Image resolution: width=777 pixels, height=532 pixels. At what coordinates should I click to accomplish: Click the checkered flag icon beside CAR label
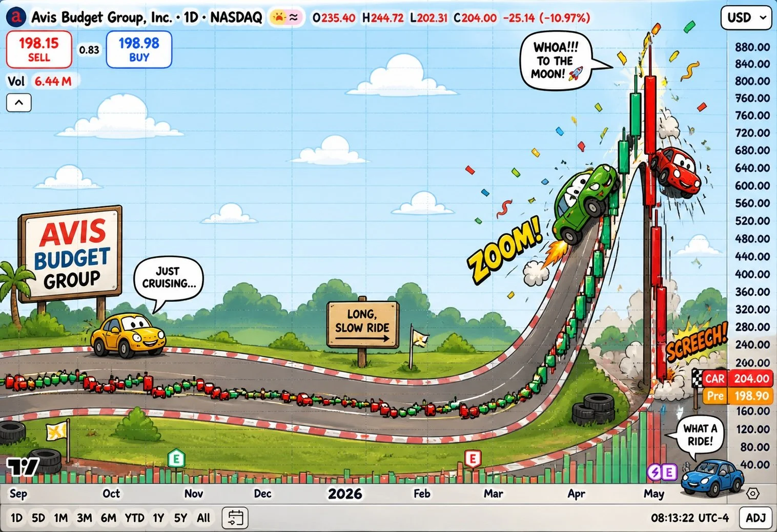pos(697,379)
